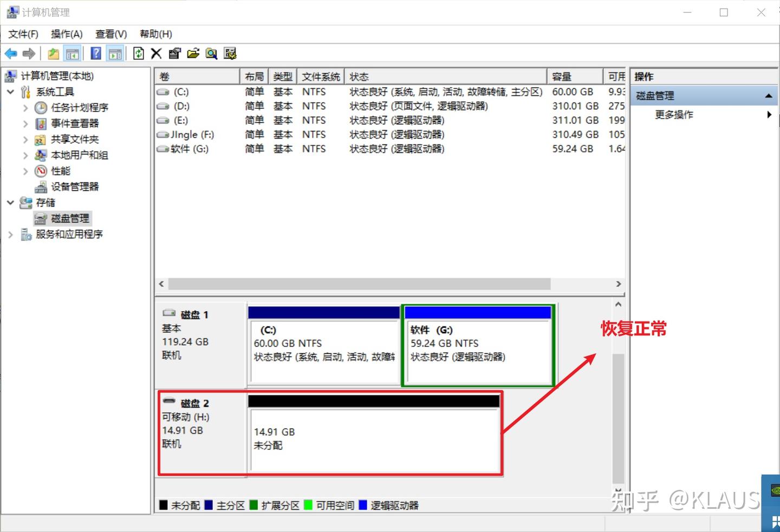Image resolution: width=780 pixels, height=532 pixels.
Task: Click the navigate back arrow icon
Action: click(10, 53)
